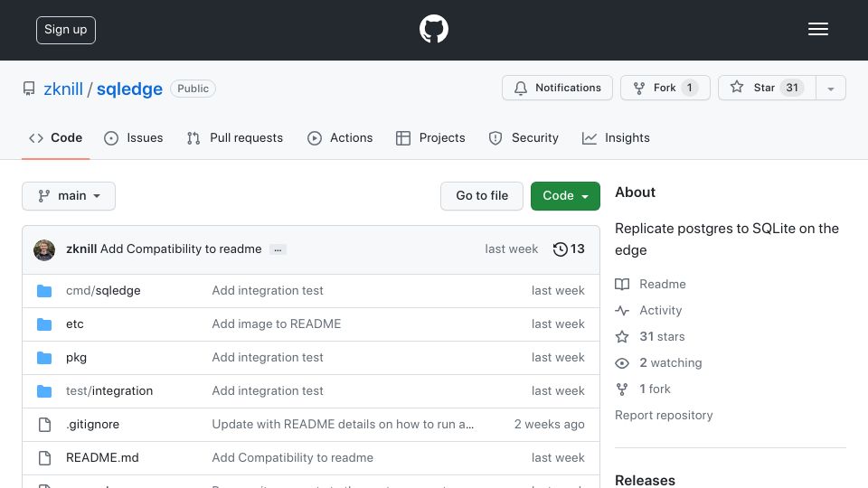Click the stars icon in About
This screenshot has height=488, width=868.
[x=622, y=336]
